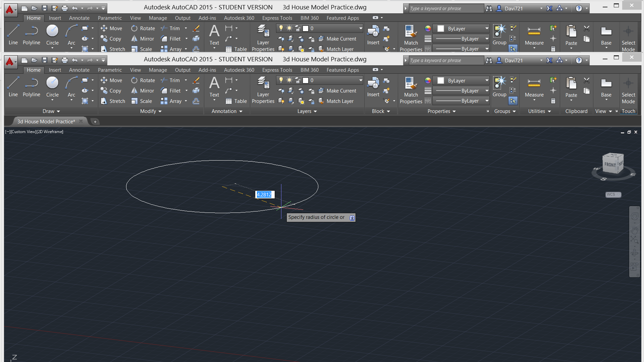Click the Explode icon in lower Modify panel
Image resolution: width=644 pixels, height=362 pixels.
point(196,91)
